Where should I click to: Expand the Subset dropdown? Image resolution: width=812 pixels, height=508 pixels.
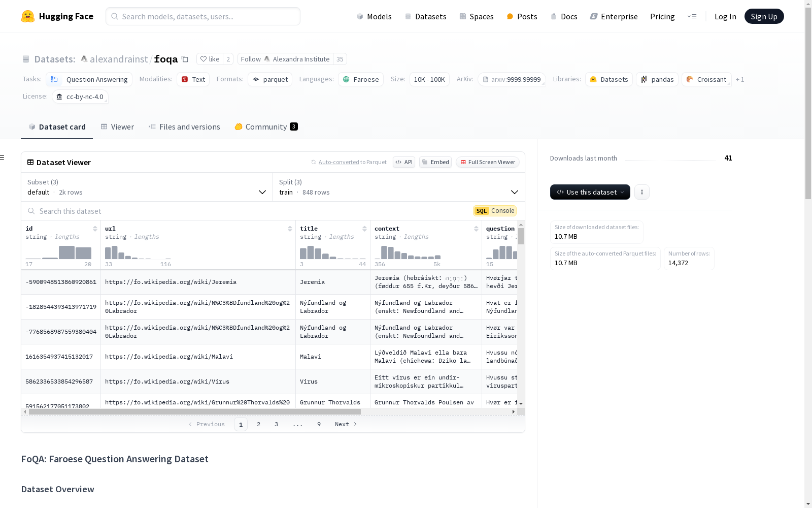coord(147,187)
